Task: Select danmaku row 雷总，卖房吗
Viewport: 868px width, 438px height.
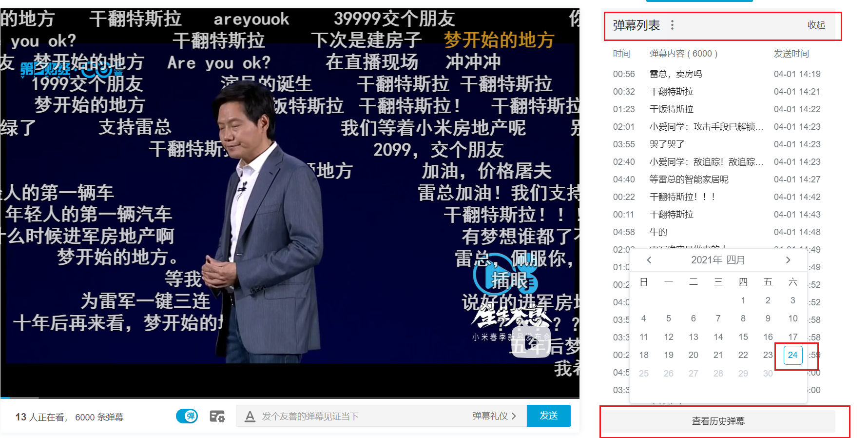Action: point(718,74)
